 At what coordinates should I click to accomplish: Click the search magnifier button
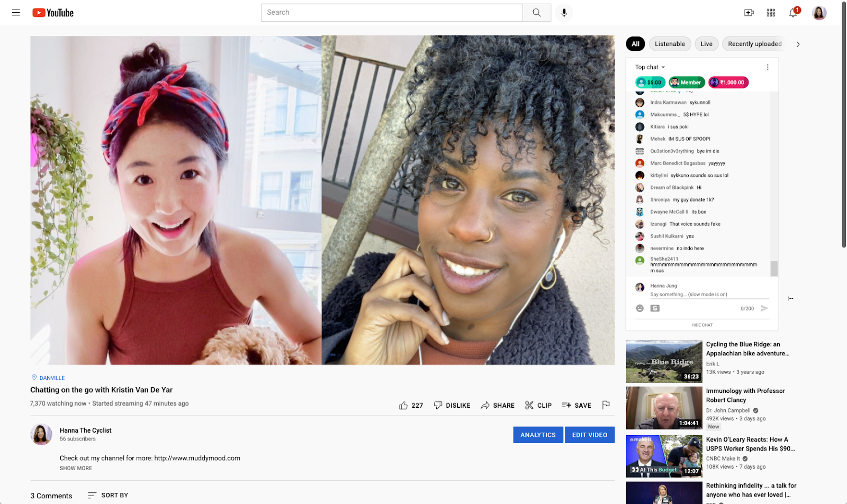click(537, 13)
